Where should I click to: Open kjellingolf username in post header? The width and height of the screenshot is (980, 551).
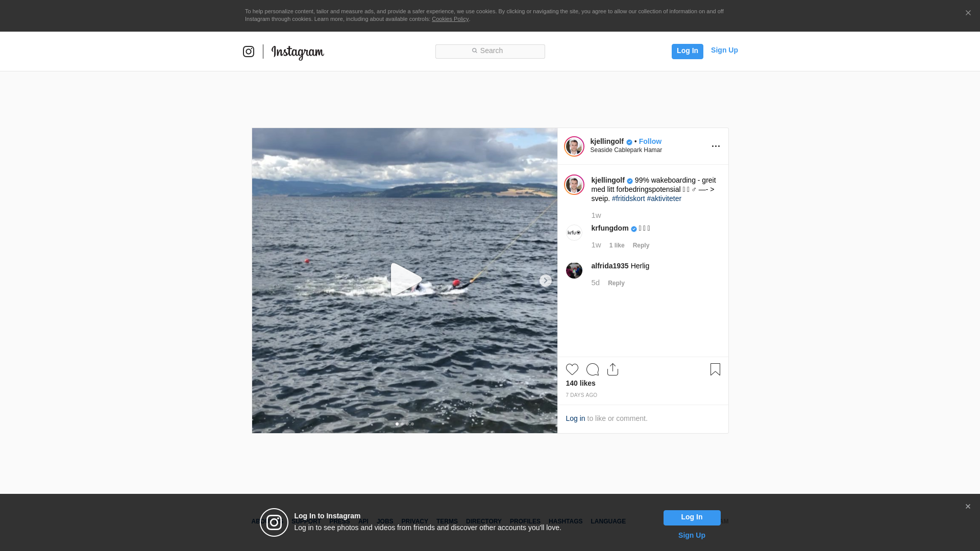coord(607,141)
